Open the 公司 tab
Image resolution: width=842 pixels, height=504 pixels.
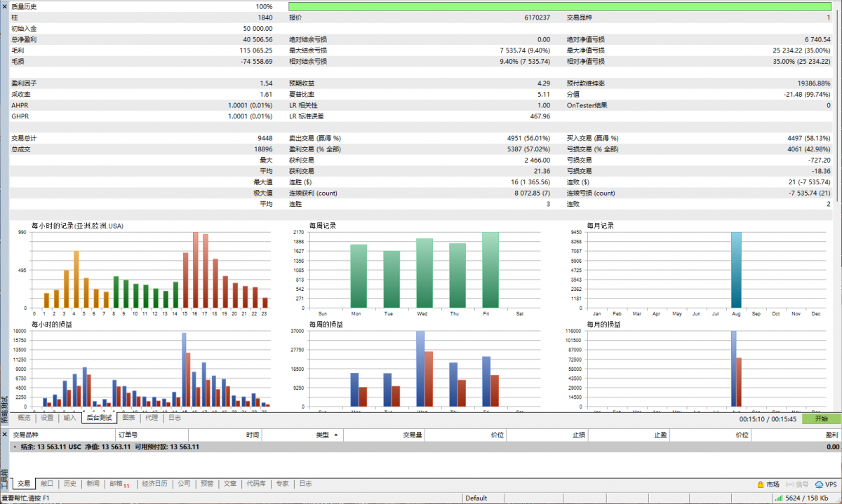[x=184, y=484]
